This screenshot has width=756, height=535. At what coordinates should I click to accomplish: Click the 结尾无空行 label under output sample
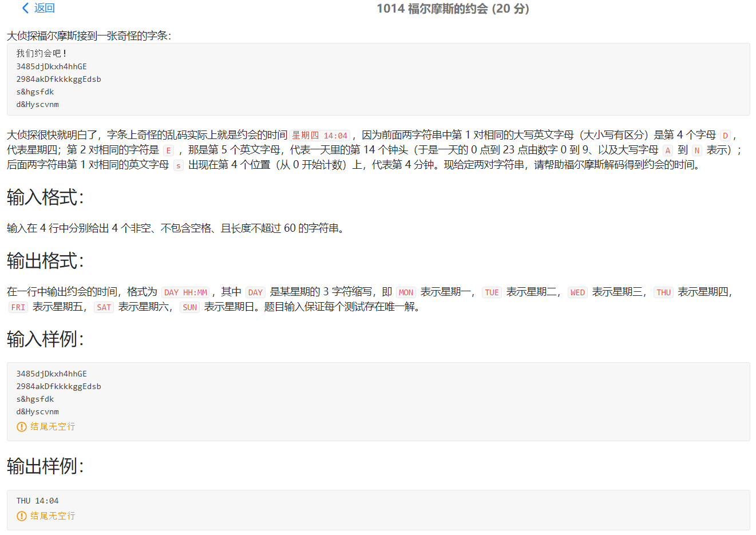tap(52, 516)
